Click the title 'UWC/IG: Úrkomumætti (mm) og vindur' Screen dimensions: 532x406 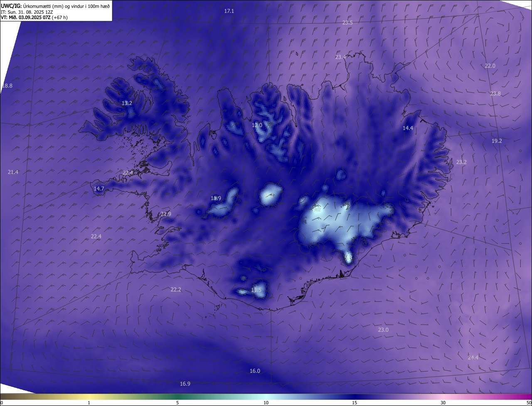pyautogui.click(x=55, y=6)
